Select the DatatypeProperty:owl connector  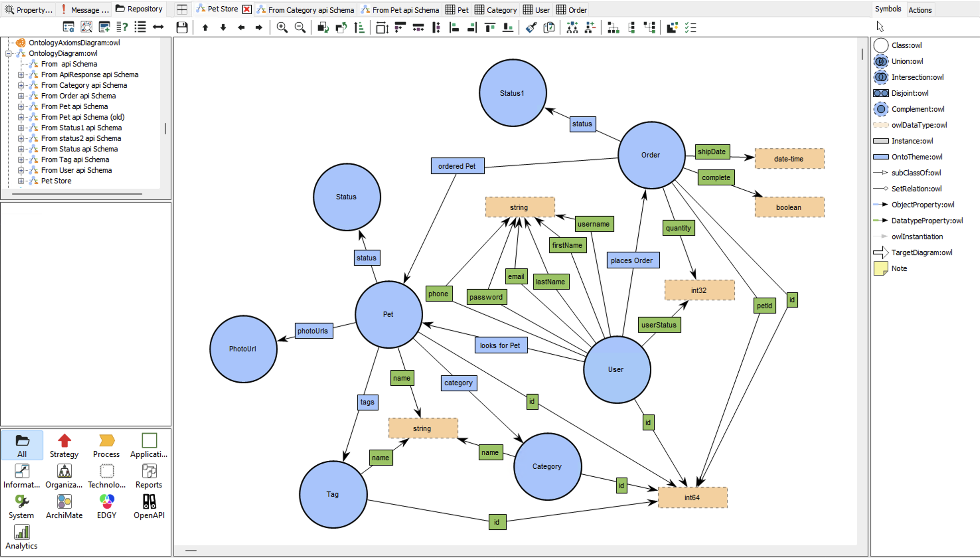click(918, 221)
